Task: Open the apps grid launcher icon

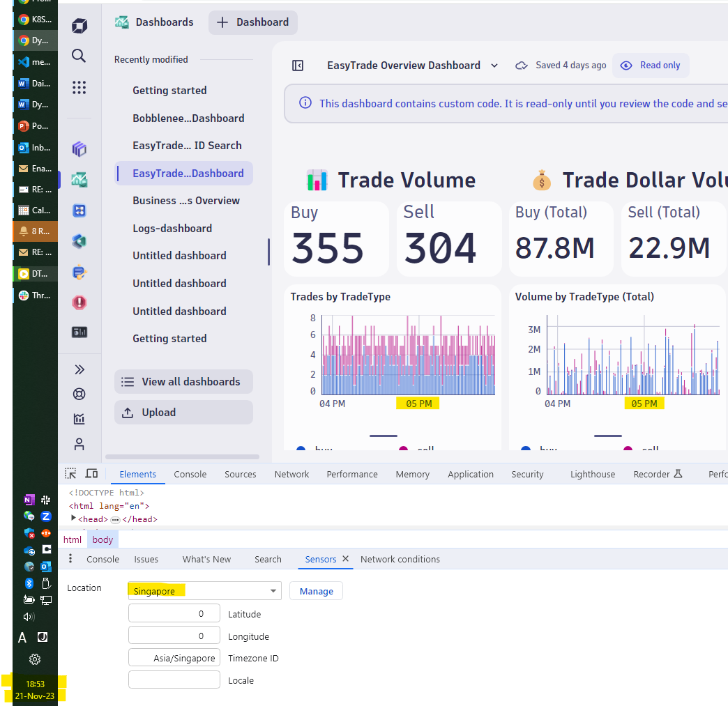Action: [79, 87]
